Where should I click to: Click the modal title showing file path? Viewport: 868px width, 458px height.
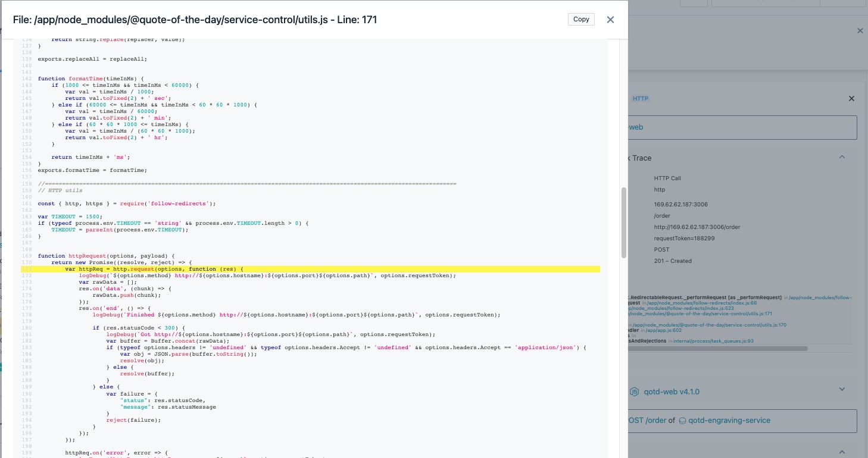pyautogui.click(x=195, y=20)
